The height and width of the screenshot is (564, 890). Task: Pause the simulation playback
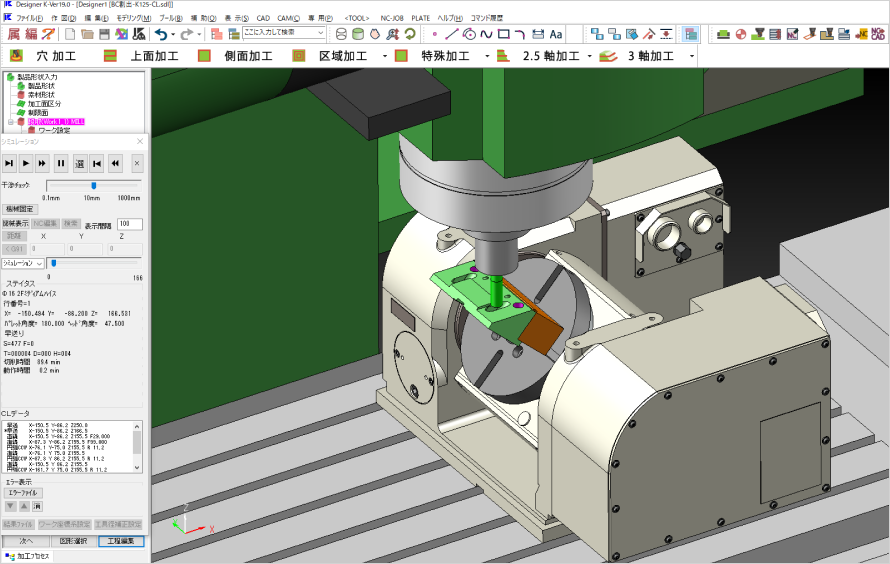(61, 163)
